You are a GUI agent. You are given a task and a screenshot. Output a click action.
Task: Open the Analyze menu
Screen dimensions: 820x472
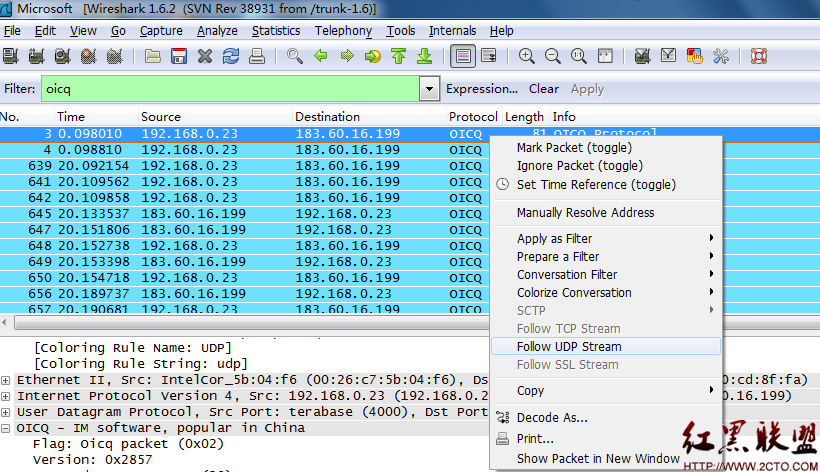[x=217, y=31]
